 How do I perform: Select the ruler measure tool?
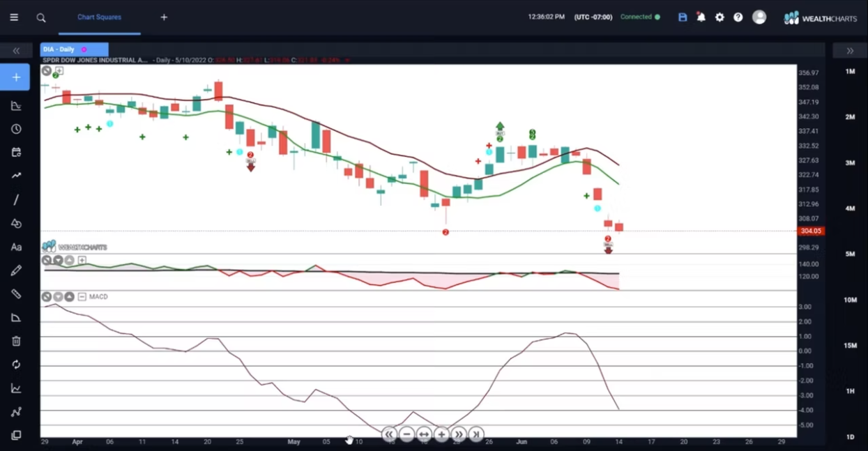pos(16,294)
